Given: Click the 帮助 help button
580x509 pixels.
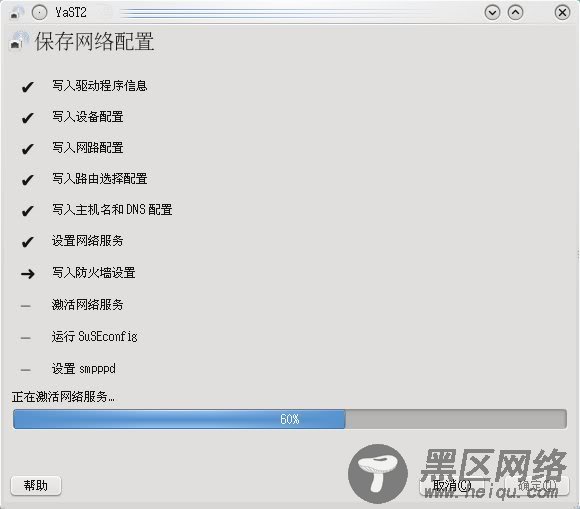Looking at the screenshot, I should click(x=36, y=485).
